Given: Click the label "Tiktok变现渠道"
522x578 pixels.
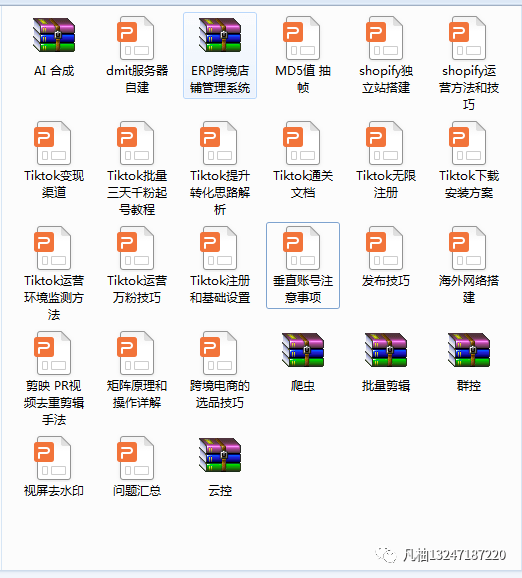Looking at the screenshot, I should pos(54,184).
